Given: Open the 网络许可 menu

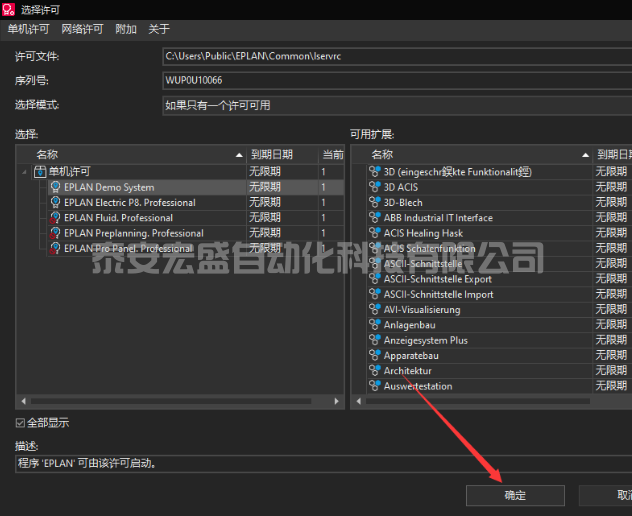Looking at the screenshot, I should pyautogui.click(x=82, y=29).
